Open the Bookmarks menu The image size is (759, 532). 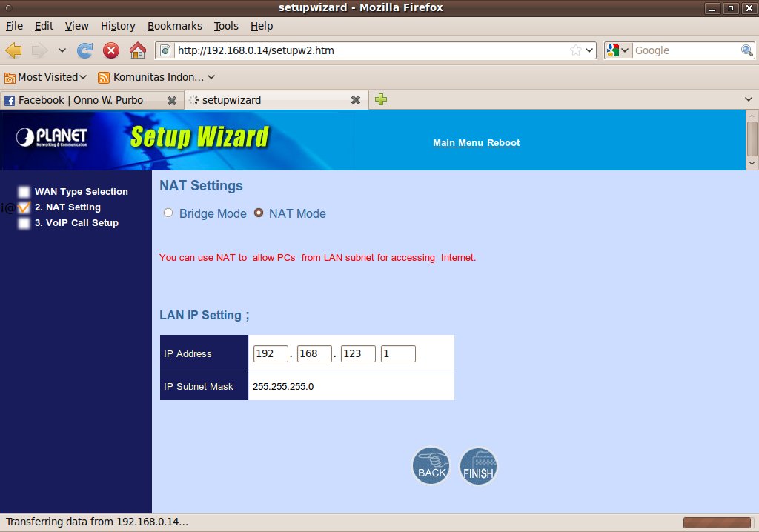click(x=175, y=26)
